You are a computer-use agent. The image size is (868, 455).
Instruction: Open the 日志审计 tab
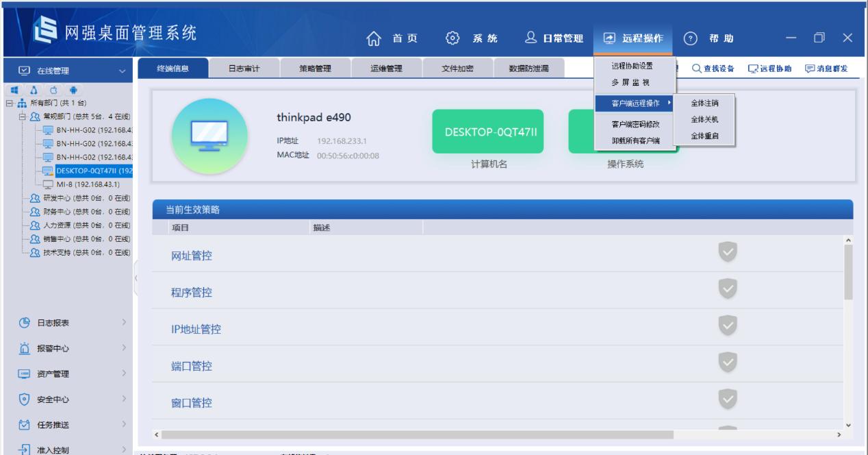[244, 68]
